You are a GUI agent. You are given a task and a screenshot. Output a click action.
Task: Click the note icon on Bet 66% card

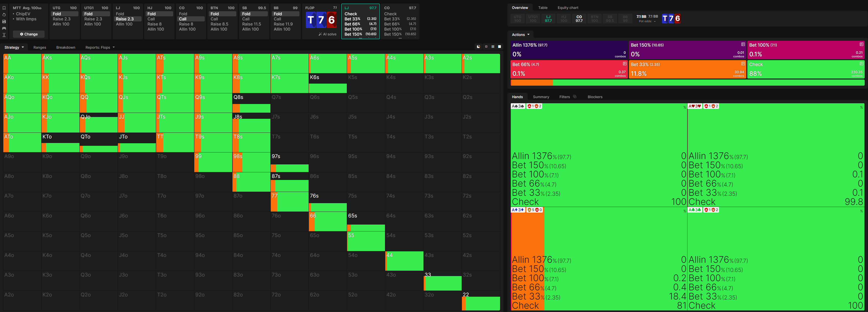pos(624,64)
